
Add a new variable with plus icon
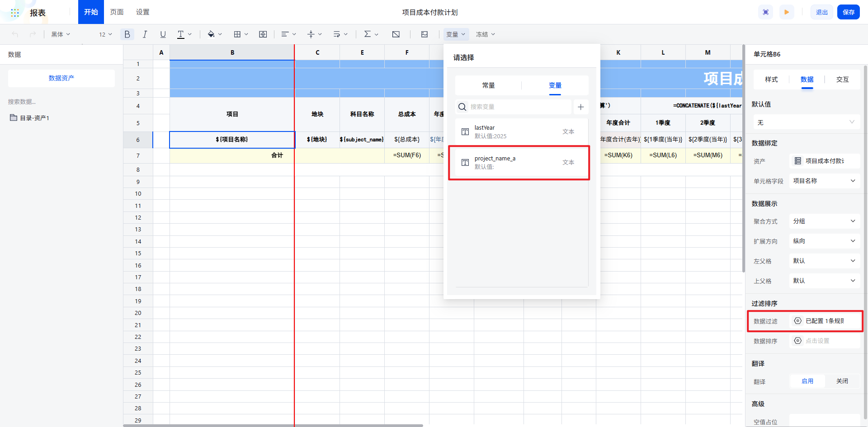tap(581, 107)
